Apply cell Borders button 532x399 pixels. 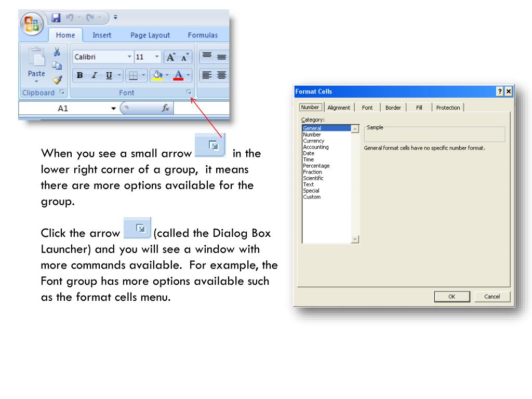tap(133, 75)
